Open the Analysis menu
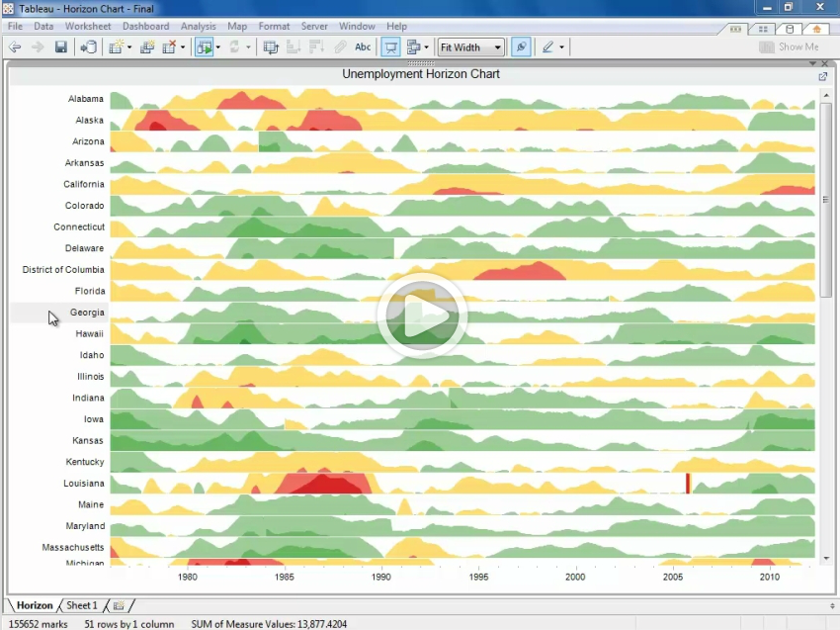Viewport: 840px width, 630px height. 199,27
